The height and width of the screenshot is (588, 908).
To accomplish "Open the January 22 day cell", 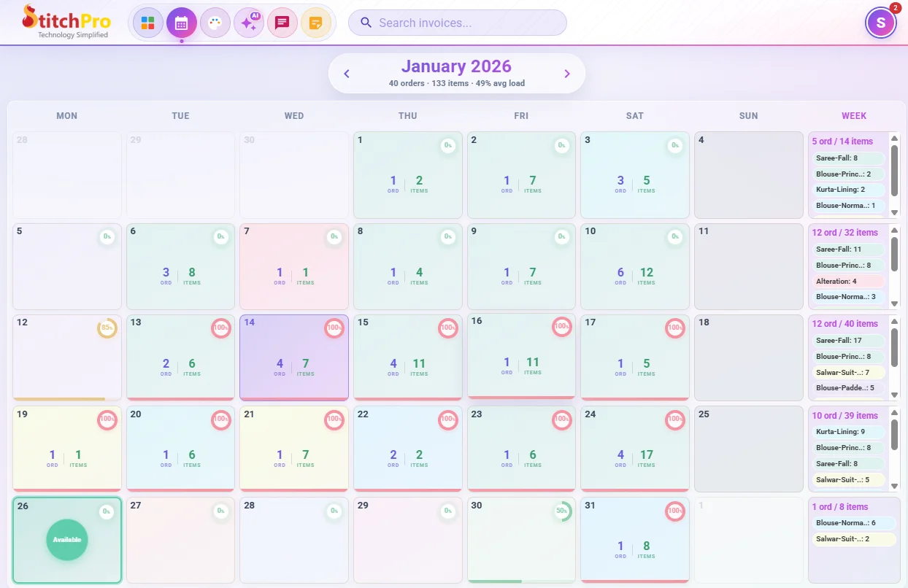I will [x=408, y=449].
